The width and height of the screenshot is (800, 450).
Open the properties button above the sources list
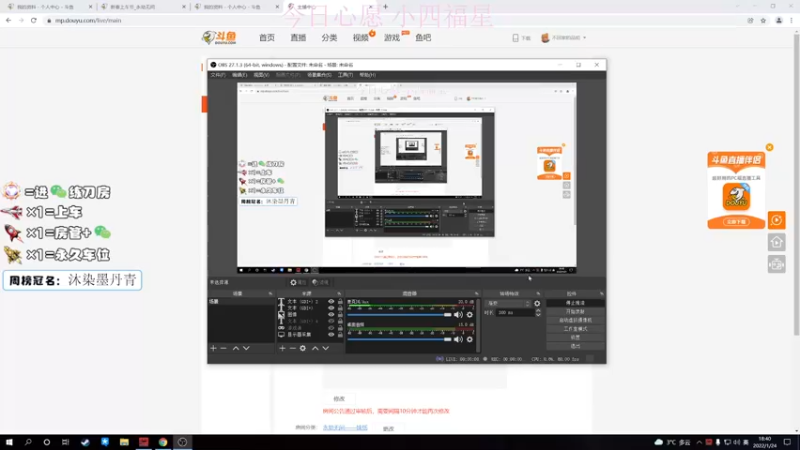(x=298, y=282)
